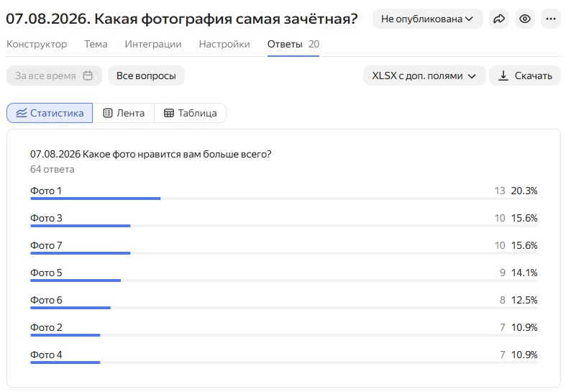This screenshot has height=392, width=566.
Task: Expand the Не опубликована status dropdown
Action: [427, 19]
